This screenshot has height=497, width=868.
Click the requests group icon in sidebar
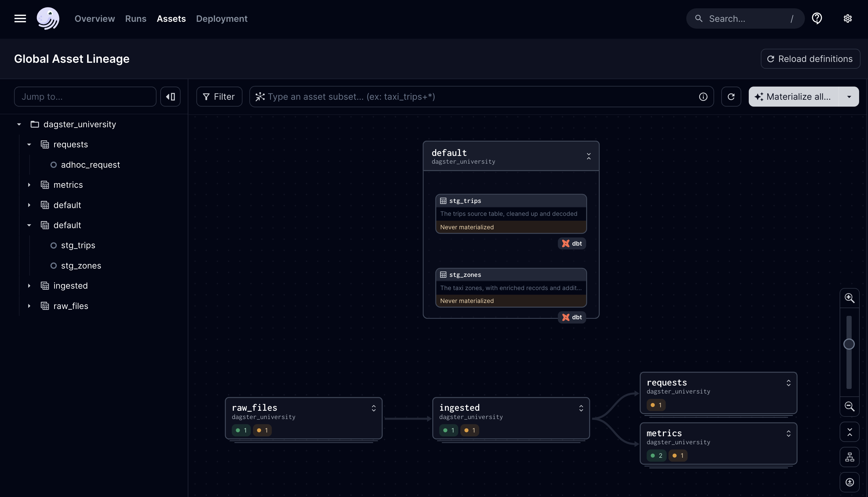tap(45, 144)
